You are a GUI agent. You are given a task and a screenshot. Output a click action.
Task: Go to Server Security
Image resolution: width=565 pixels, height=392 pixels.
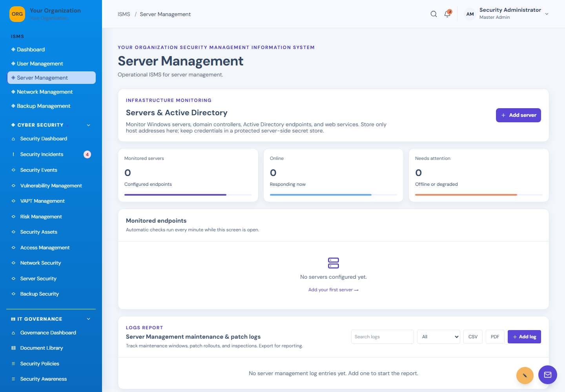[51, 279]
